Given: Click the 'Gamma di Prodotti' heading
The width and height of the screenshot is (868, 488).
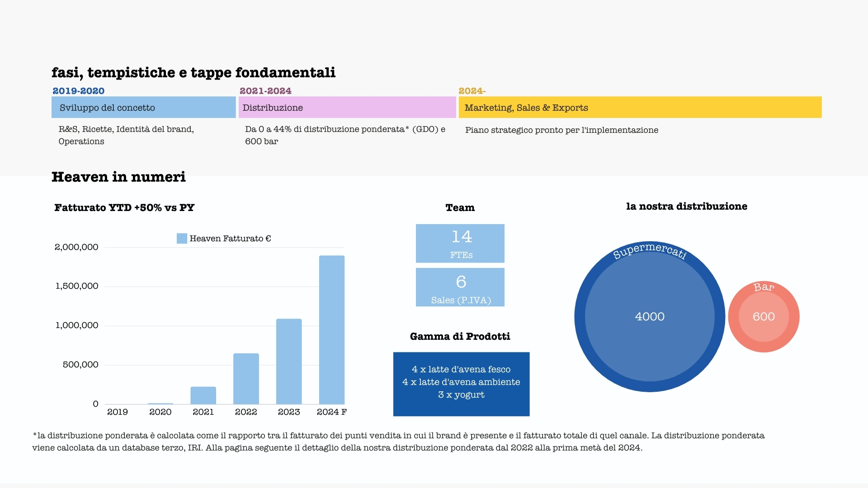Looking at the screenshot, I should pos(460,337).
